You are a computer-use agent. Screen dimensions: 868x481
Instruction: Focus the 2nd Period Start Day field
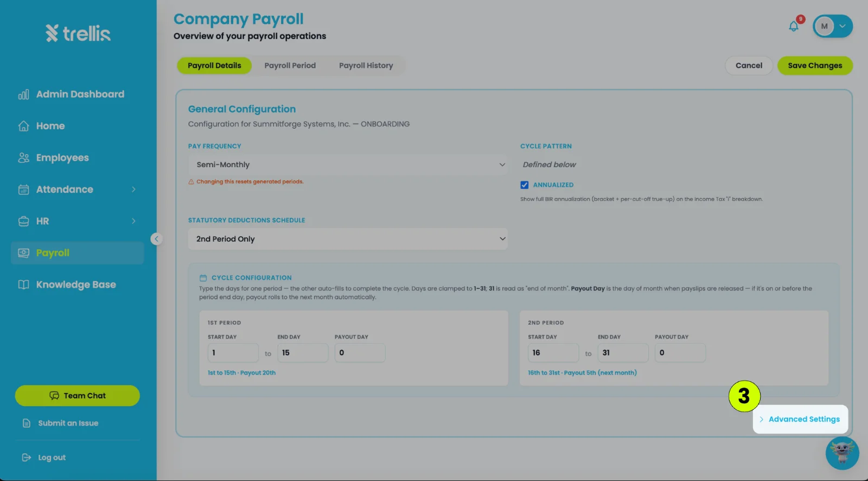pos(553,353)
